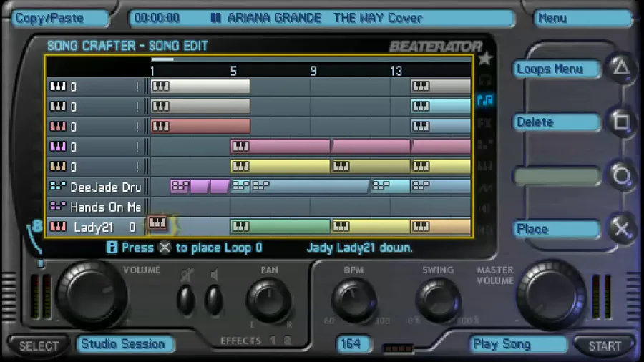644x362 pixels.
Task: Click the info icon before 'Press X to place'
Action: click(112, 247)
